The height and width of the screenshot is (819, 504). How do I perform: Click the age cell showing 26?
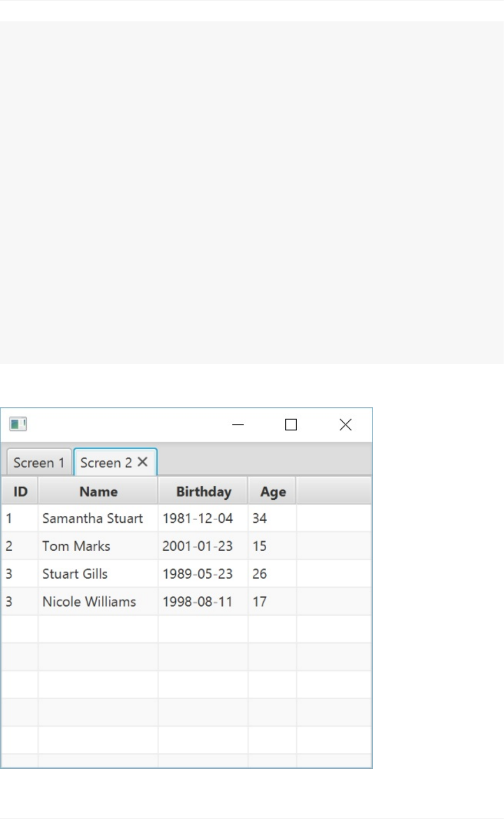(x=260, y=574)
